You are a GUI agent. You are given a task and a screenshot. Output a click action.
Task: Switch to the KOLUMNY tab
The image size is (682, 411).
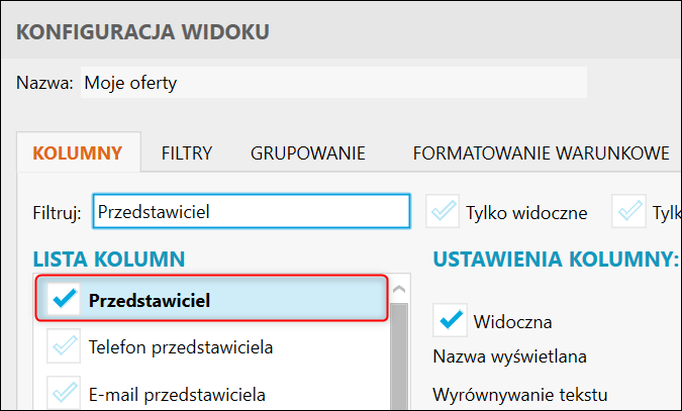77,154
